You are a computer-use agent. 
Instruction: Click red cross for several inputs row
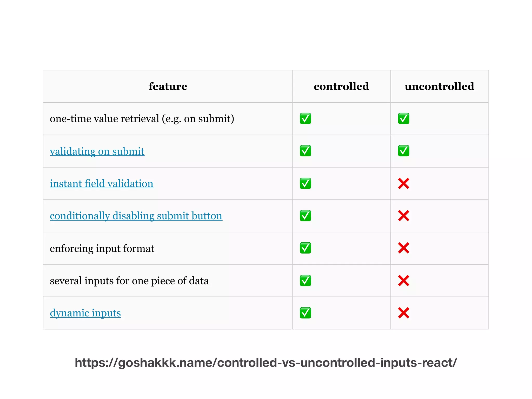[x=403, y=281]
